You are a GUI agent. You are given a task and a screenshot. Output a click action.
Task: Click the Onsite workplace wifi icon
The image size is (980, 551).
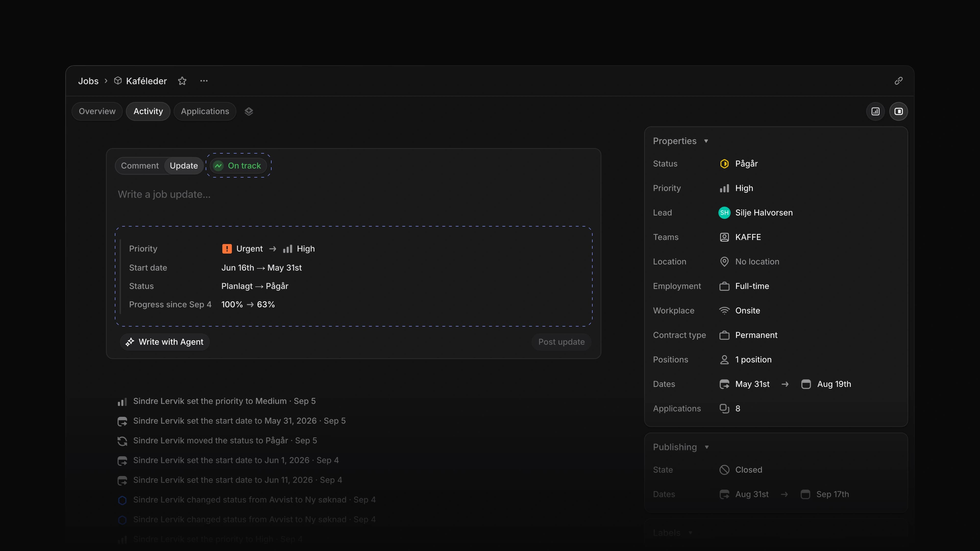[724, 311]
